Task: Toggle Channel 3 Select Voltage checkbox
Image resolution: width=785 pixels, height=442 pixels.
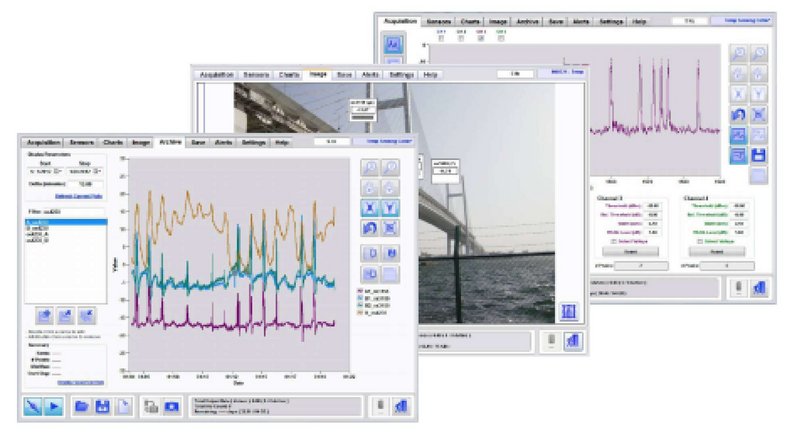Action: pos(613,240)
